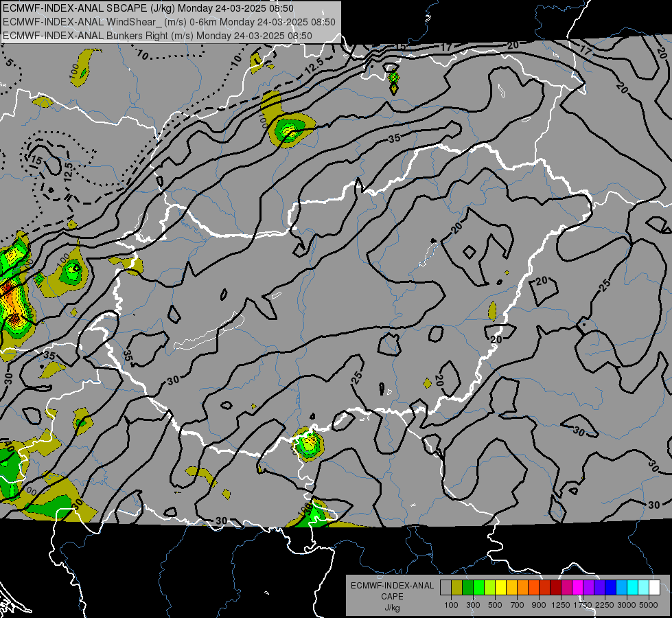Click the legend tick value 500
The width and height of the screenshot is (672, 618).
point(495,605)
